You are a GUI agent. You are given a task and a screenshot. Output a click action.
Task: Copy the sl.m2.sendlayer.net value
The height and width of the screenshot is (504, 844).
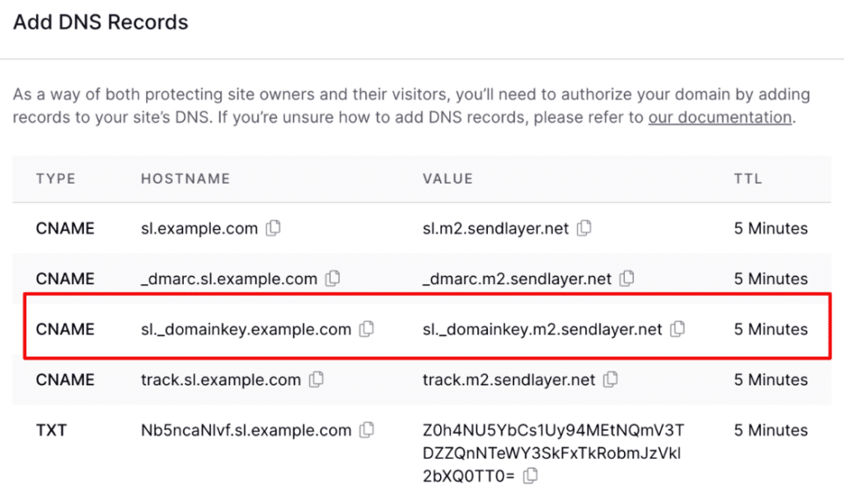pos(584,229)
